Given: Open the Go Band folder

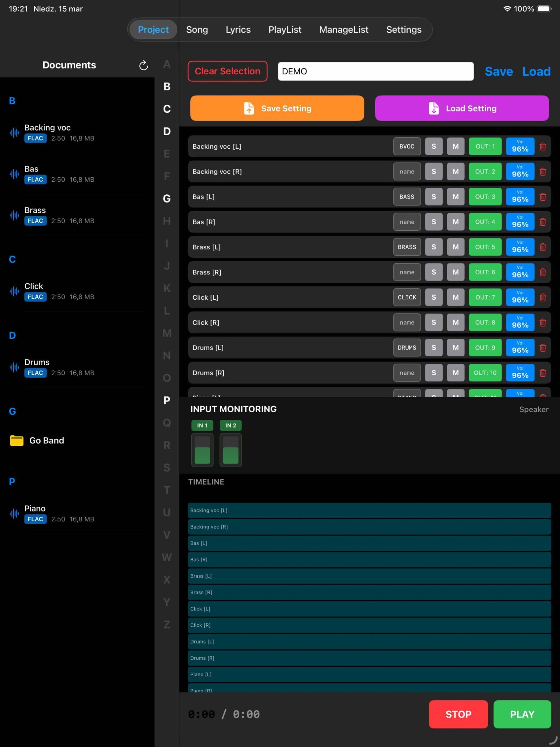Looking at the screenshot, I should point(46,440).
